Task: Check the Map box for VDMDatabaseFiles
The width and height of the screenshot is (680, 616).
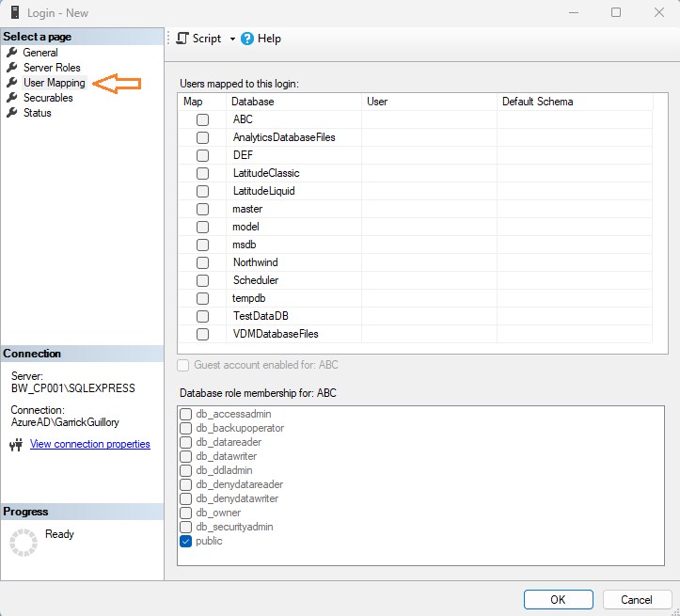Action: tap(202, 334)
